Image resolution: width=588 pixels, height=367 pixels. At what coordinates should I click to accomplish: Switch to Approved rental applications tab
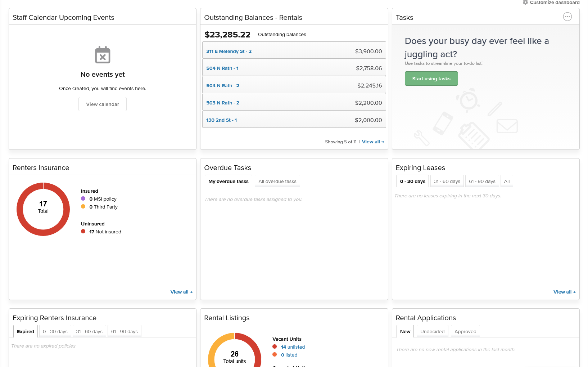coord(465,331)
